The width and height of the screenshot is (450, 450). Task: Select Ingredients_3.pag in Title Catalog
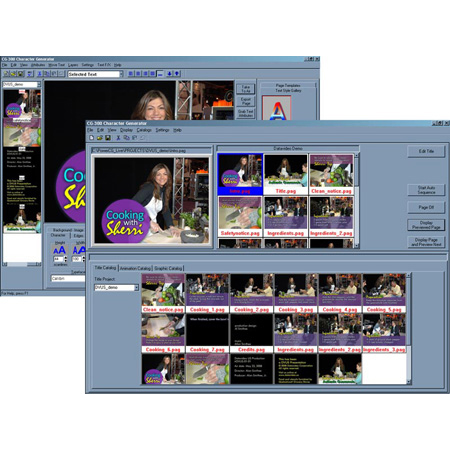pos(384,333)
